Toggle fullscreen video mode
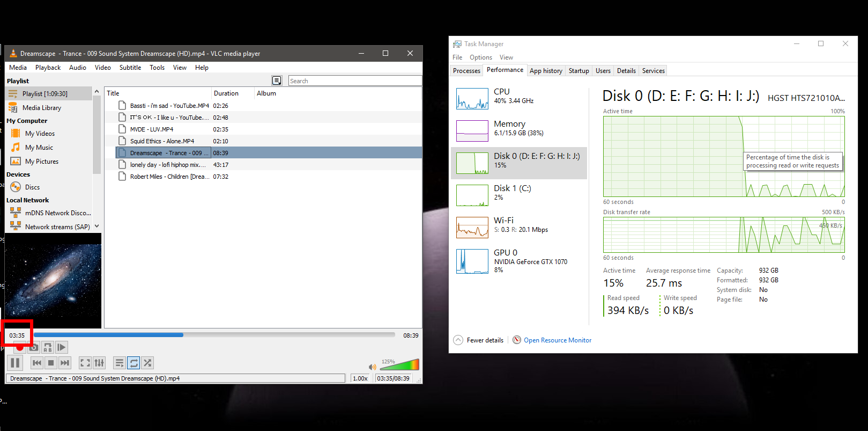Screen dimensions: 868x431 tap(85, 363)
